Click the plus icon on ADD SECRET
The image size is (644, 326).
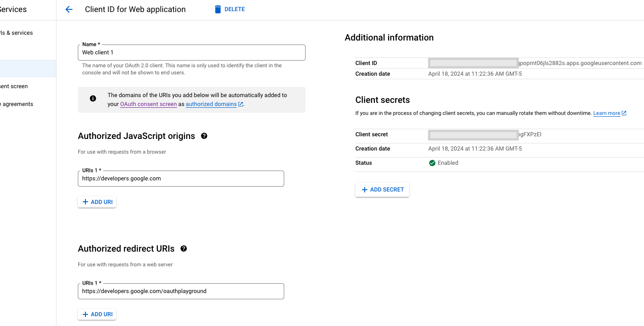[x=365, y=190]
